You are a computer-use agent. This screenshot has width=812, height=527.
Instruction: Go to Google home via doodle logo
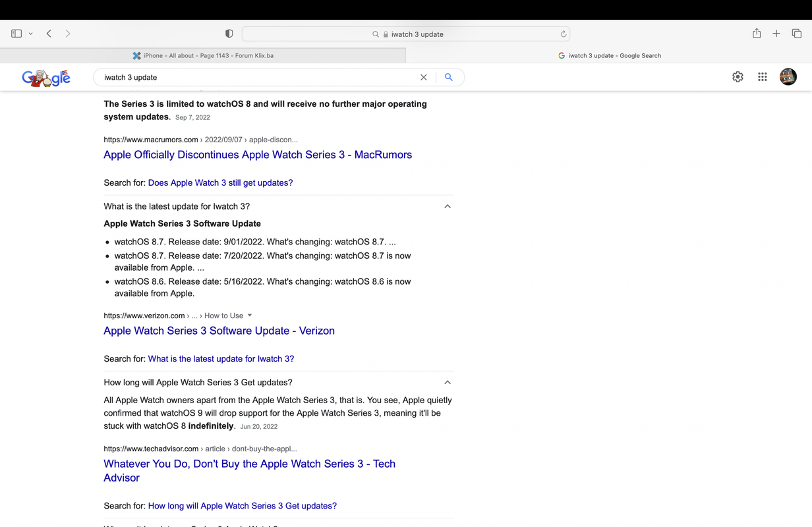pos(46,78)
